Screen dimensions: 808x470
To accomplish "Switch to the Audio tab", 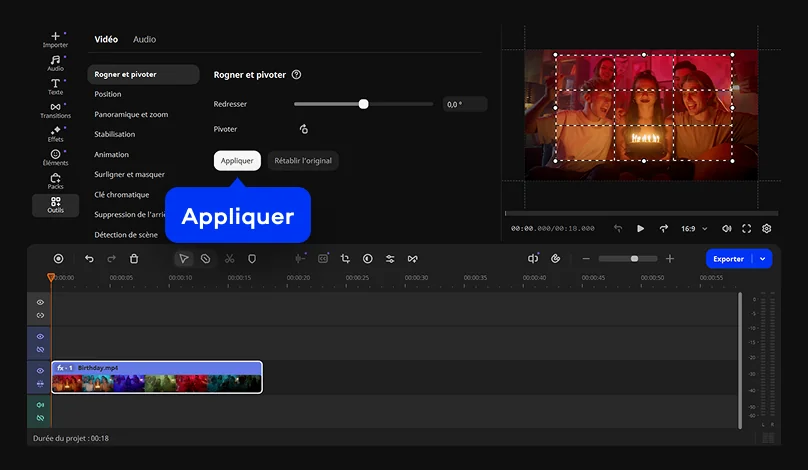I will click(144, 39).
